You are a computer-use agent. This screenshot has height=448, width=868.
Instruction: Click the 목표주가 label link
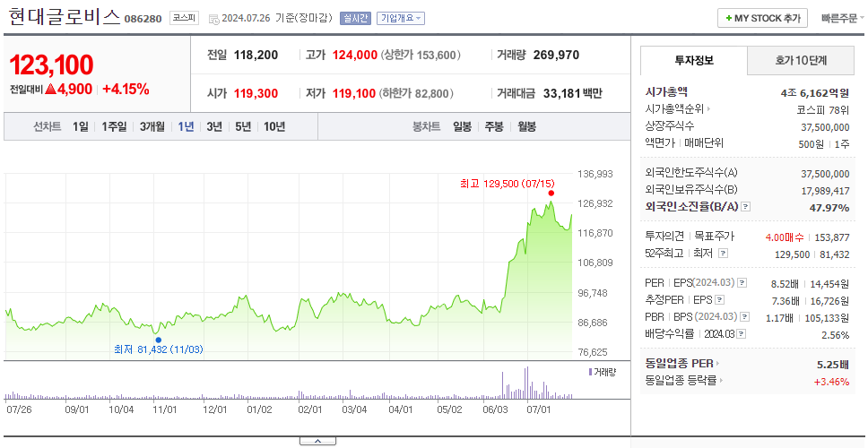(x=715, y=237)
